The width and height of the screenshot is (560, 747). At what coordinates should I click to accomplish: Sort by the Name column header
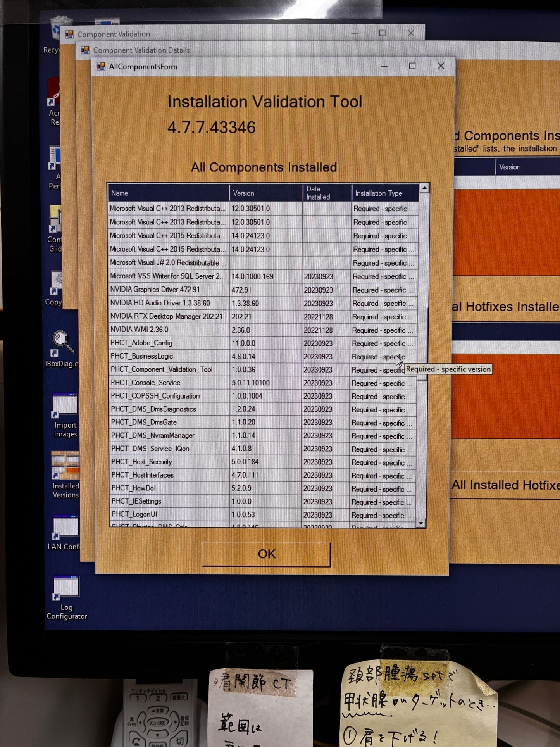pos(169,193)
